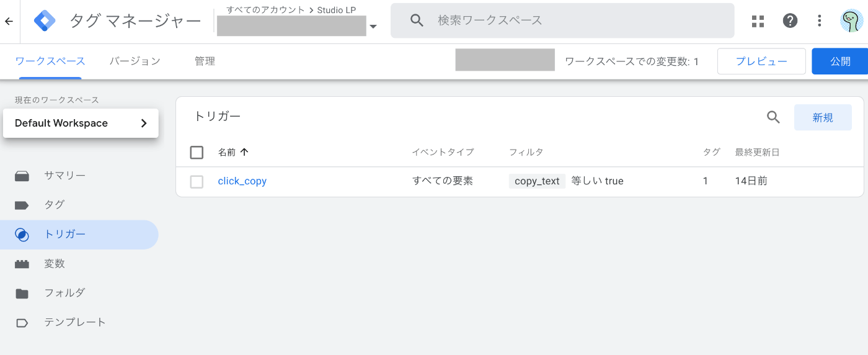This screenshot has width=868, height=355.
Task: Click in the 検索ワークスペース search field
Action: (x=562, y=20)
